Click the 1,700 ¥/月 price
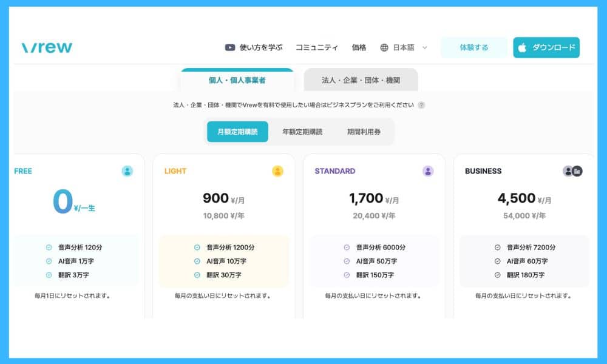Screen dimensions: 607x364 tap(374, 198)
